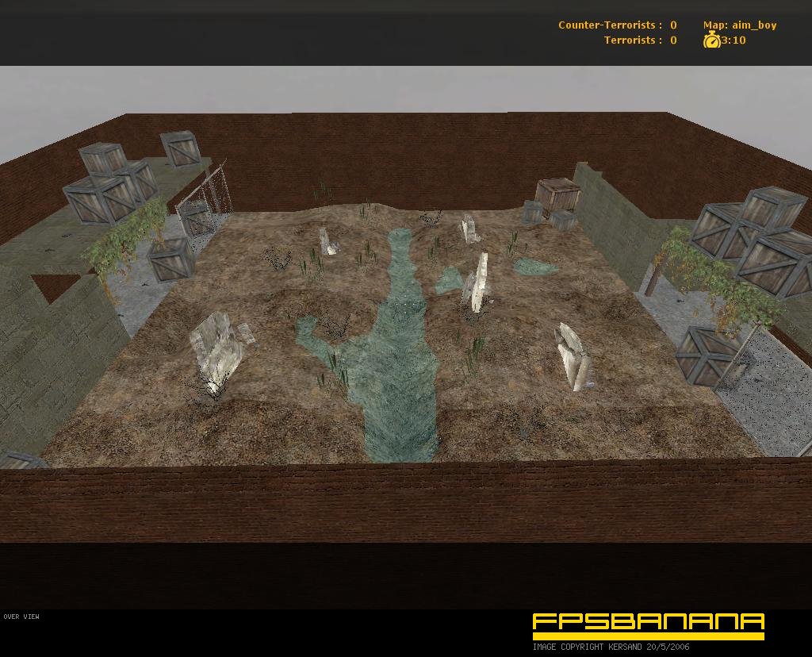Image resolution: width=812 pixels, height=657 pixels.
Task: Select the Map: aim_boy label
Action: [739, 25]
